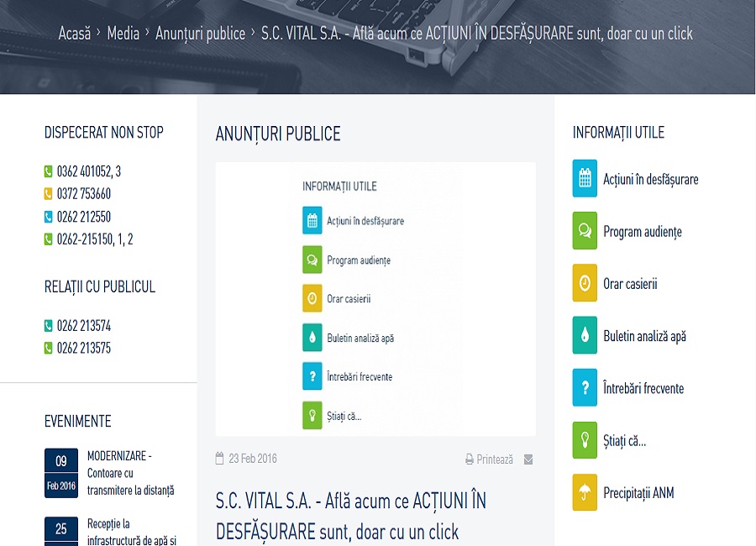Click the INFORMAȚII UTILE sidebar heading
Screen dimensions: 756x546
click(618, 132)
